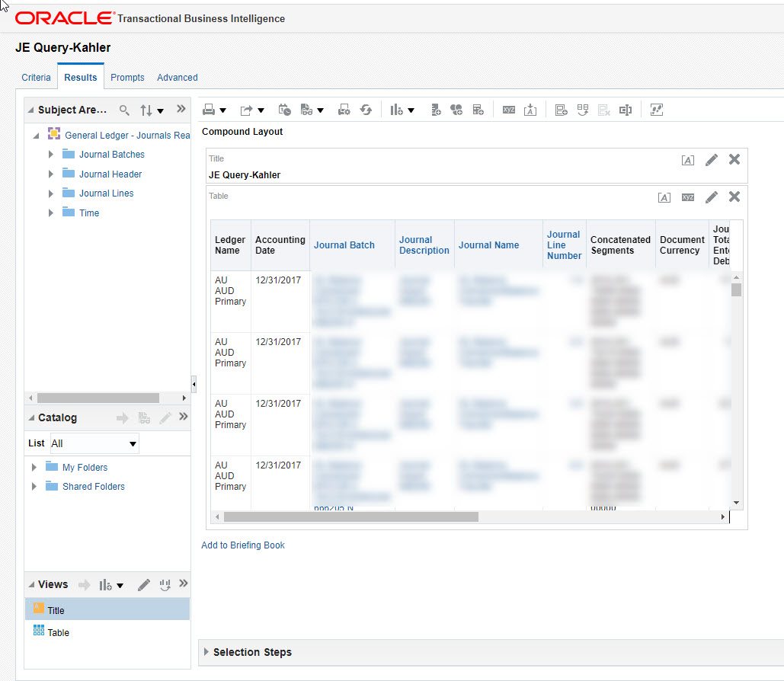Open the Print this analysis icon
The width and height of the screenshot is (784, 681).
click(x=210, y=109)
